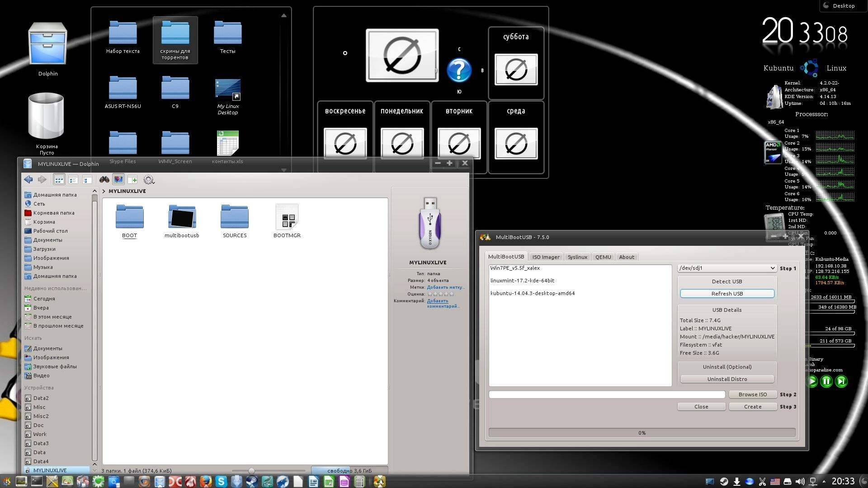Select Win7PE_v5.5f_xalex in distro list
This screenshot has width=868, height=488.
click(515, 268)
